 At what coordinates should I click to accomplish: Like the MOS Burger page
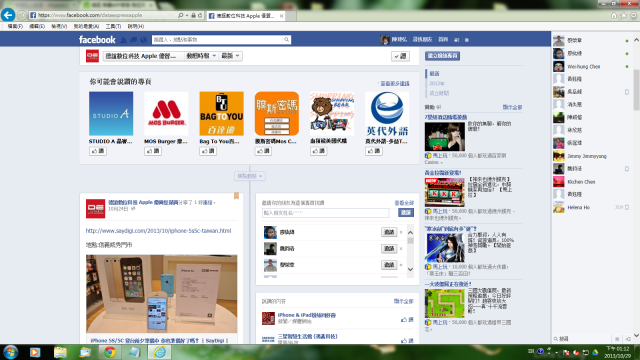click(153, 151)
